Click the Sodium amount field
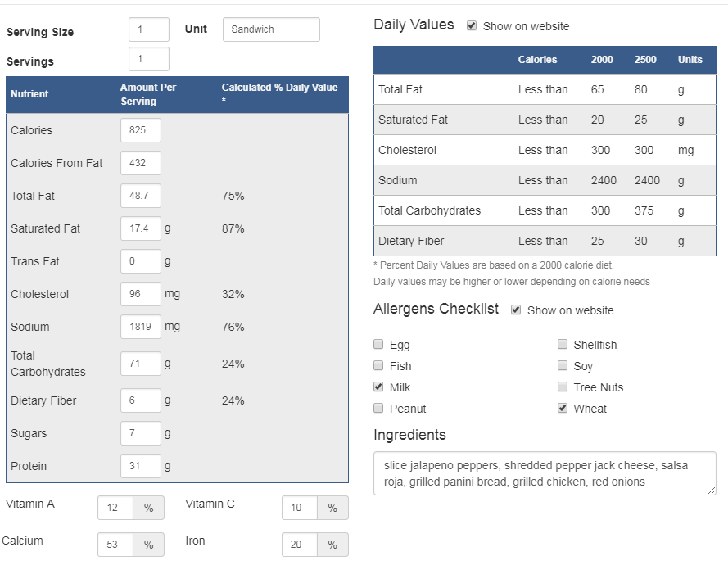Image resolution: width=728 pixels, height=588 pixels. [x=140, y=327]
